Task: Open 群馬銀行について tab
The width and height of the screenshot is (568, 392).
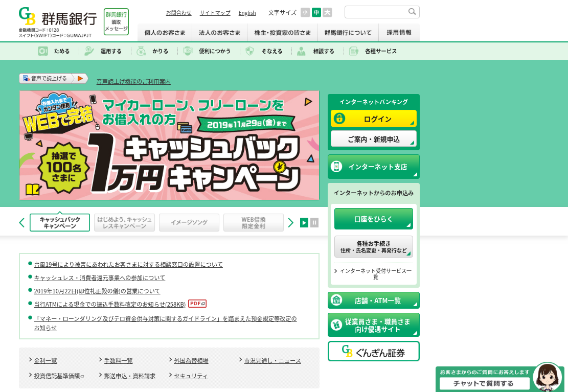Action: (x=348, y=33)
